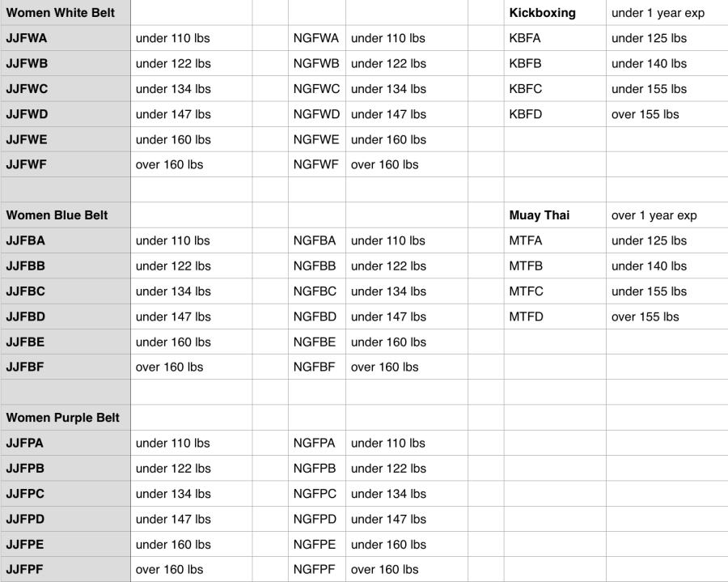
Task: Select the Women Purple Belt header cell
Action: point(62,418)
